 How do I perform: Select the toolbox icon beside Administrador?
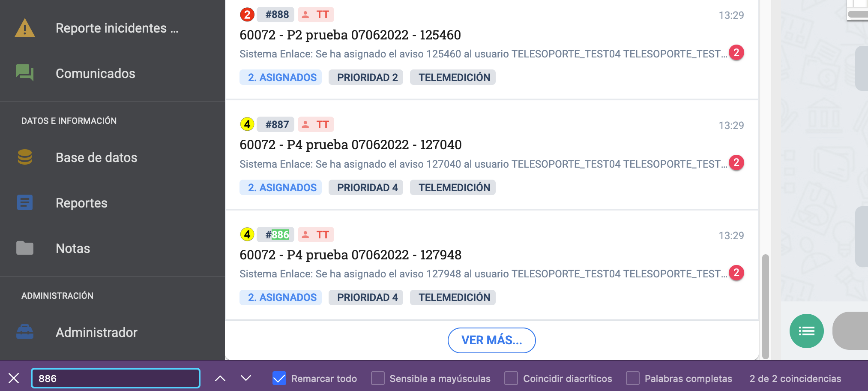[26, 332]
